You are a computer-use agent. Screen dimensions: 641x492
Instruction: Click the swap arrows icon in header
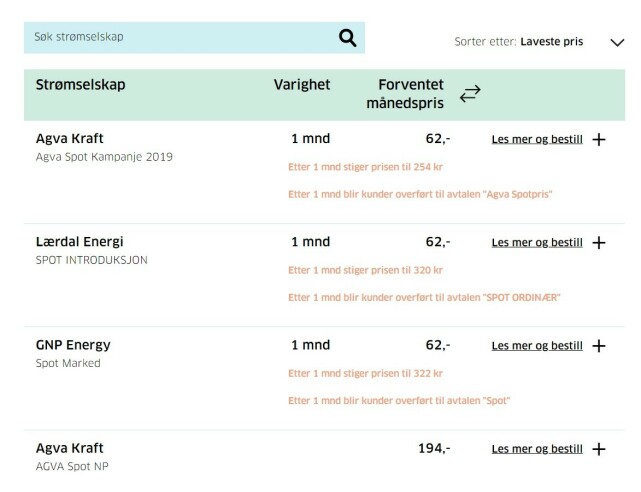[470, 94]
